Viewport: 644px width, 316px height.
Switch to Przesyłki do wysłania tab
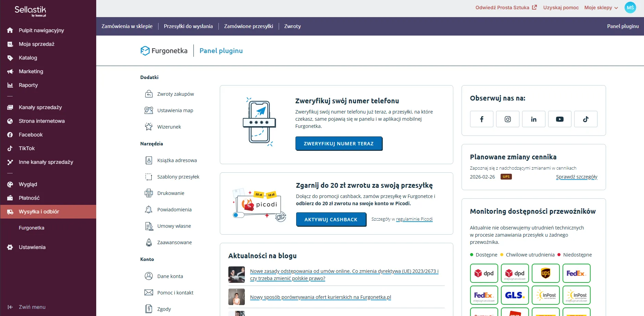tap(188, 26)
